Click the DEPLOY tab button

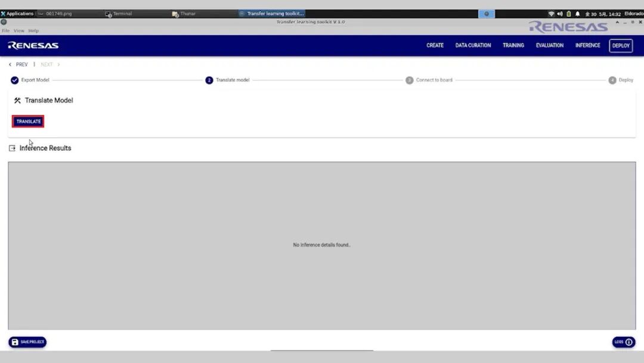pos(621,45)
